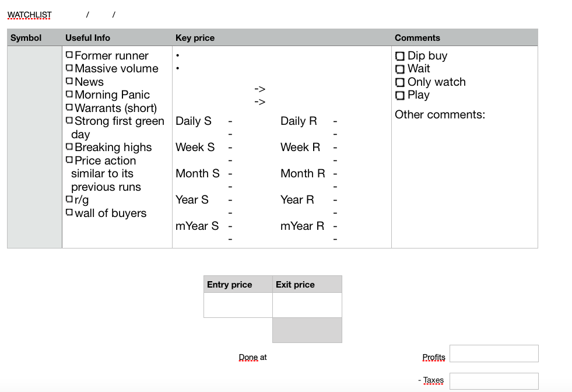Tick the Breaking highs checkbox

point(70,146)
